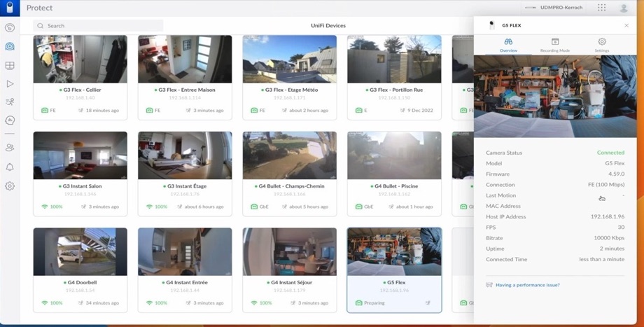Switch to the Overview tab in the G5 Flex panel

(508, 45)
